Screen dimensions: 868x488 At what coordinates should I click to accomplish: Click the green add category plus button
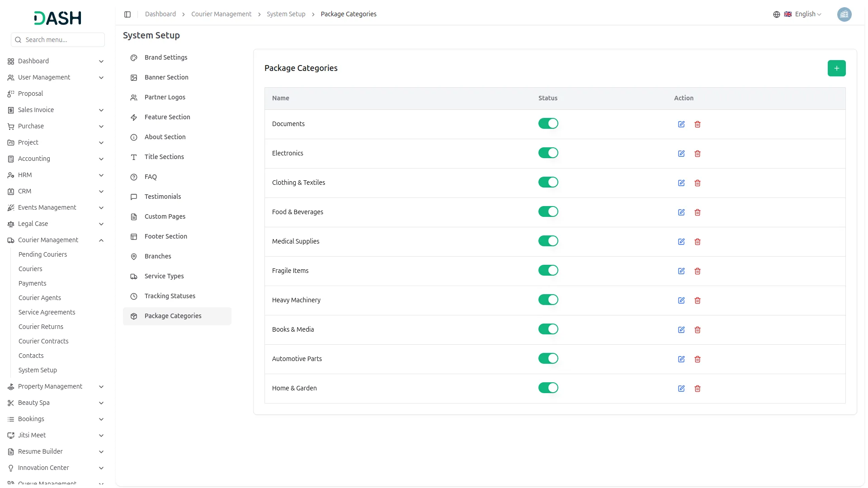(836, 68)
